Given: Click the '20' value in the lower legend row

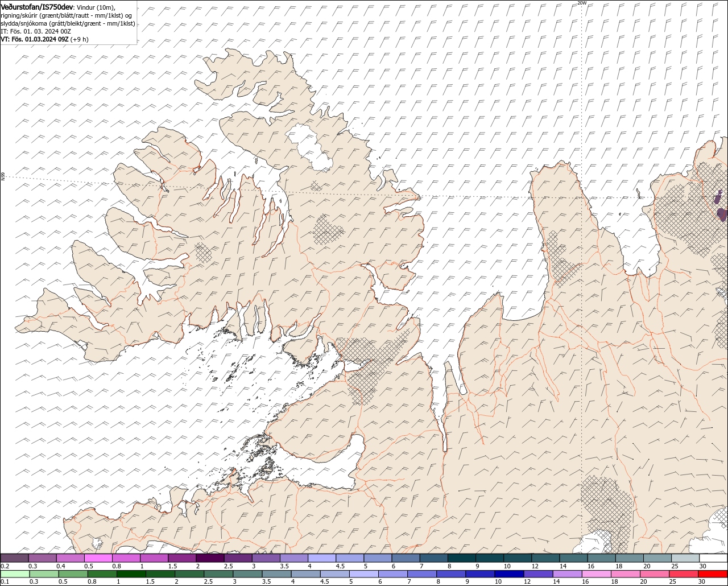Looking at the screenshot, I should click(x=644, y=581).
